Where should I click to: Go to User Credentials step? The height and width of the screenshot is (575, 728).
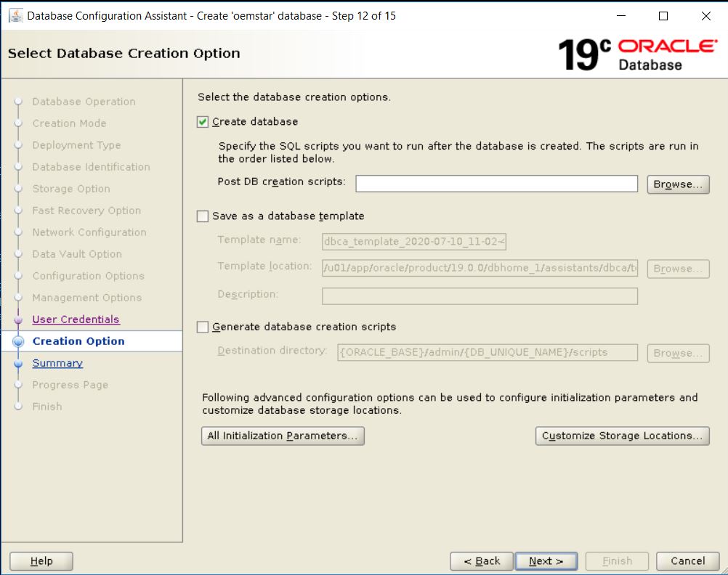pos(76,319)
